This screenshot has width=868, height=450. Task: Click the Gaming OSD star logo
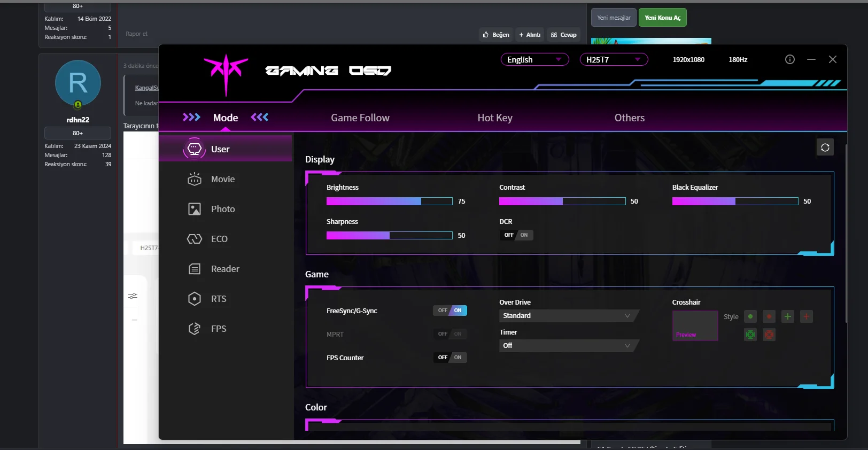coord(226,74)
